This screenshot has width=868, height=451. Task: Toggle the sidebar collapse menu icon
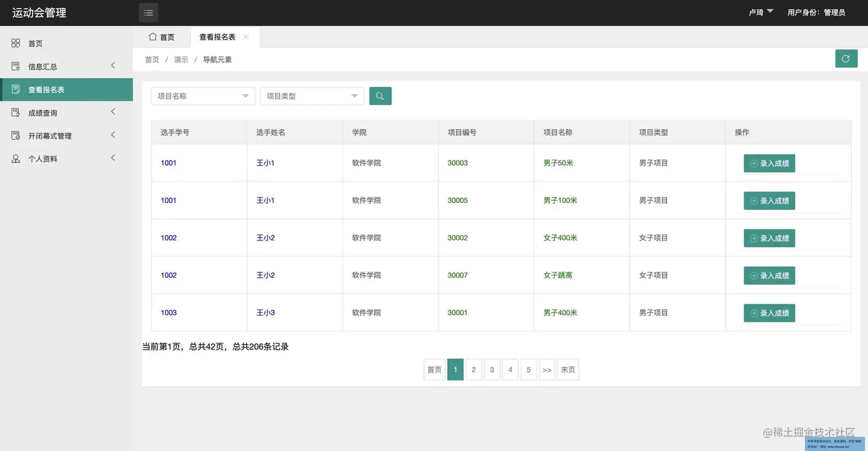point(148,13)
